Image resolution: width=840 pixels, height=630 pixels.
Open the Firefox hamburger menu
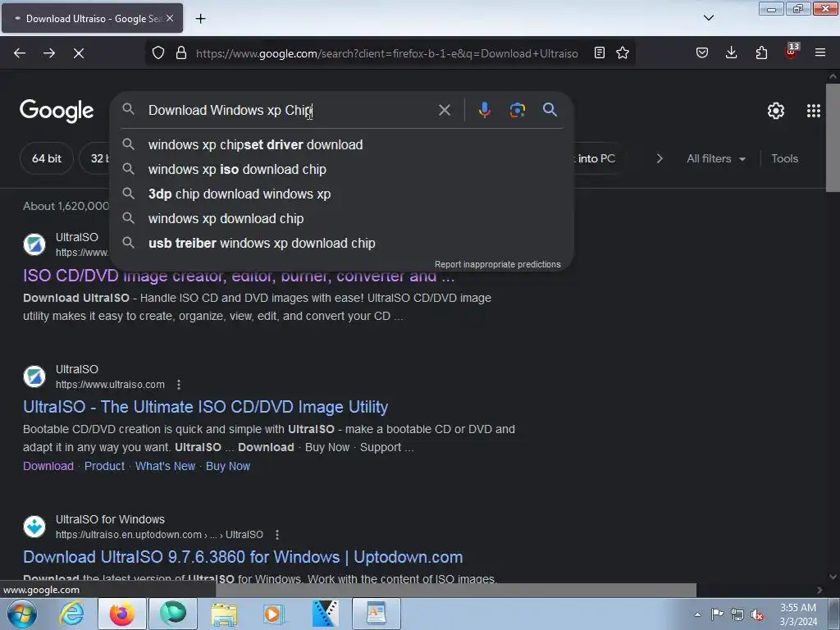pos(820,53)
